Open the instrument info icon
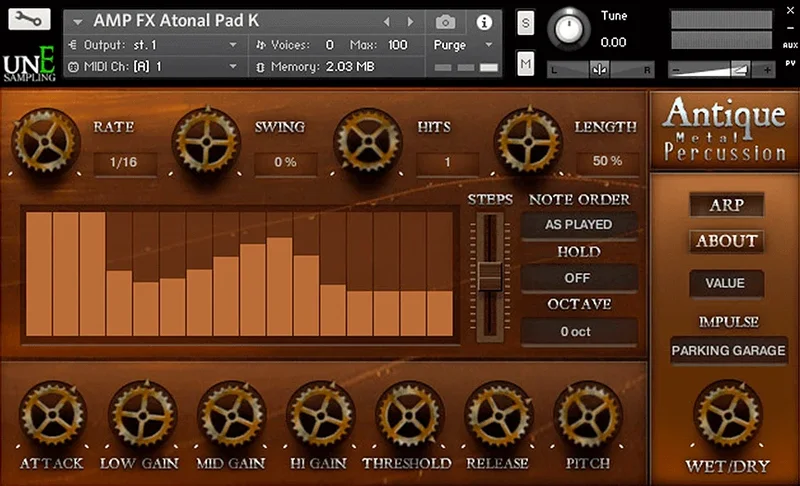 [484, 22]
